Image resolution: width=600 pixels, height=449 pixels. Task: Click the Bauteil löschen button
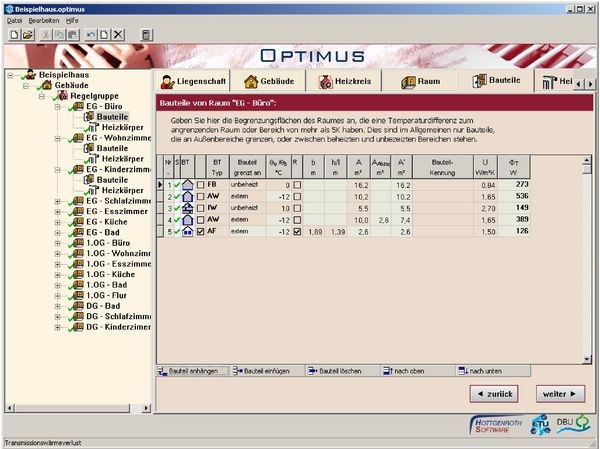click(x=339, y=371)
